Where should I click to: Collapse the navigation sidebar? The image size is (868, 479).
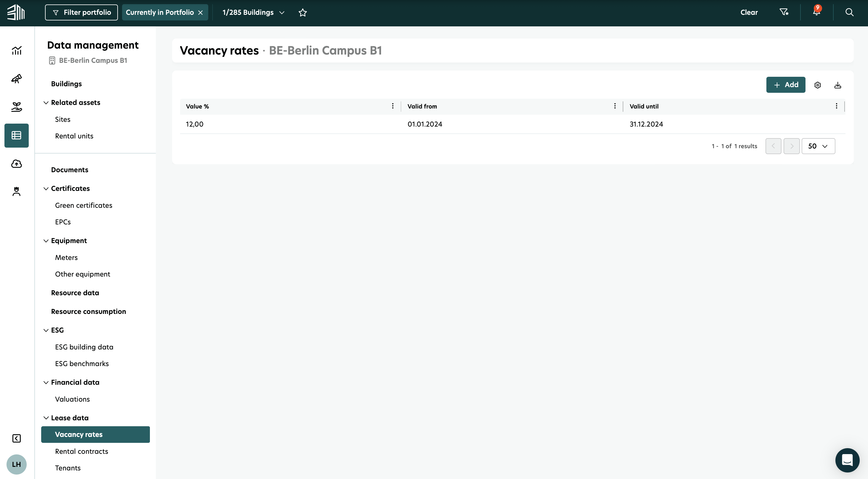coord(16,438)
